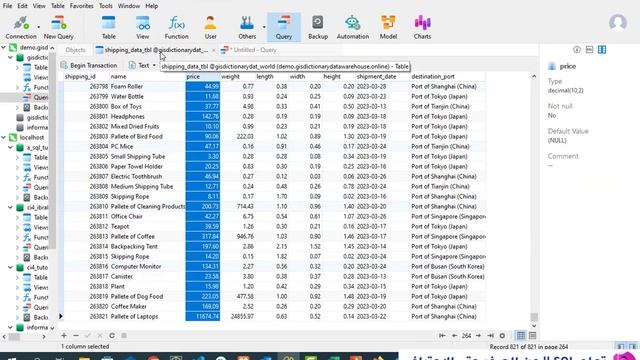Click the user avatar profile icon
The height and width of the screenshot is (360, 640).
(618, 23)
